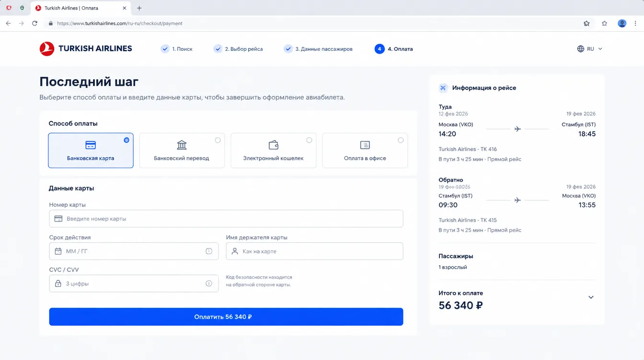Select the Банковский перевод radio button
Image resolution: width=644 pixels, height=360 pixels.
(218, 140)
